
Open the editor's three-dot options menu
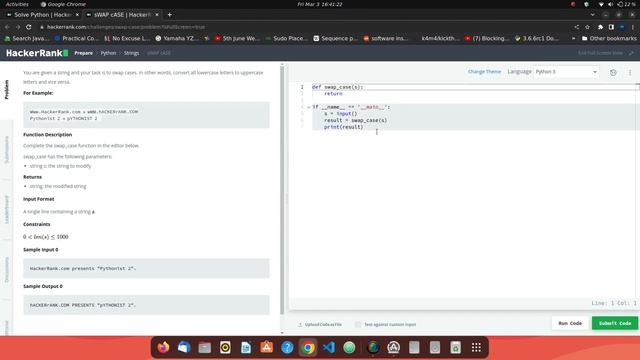pyautogui.click(x=630, y=72)
